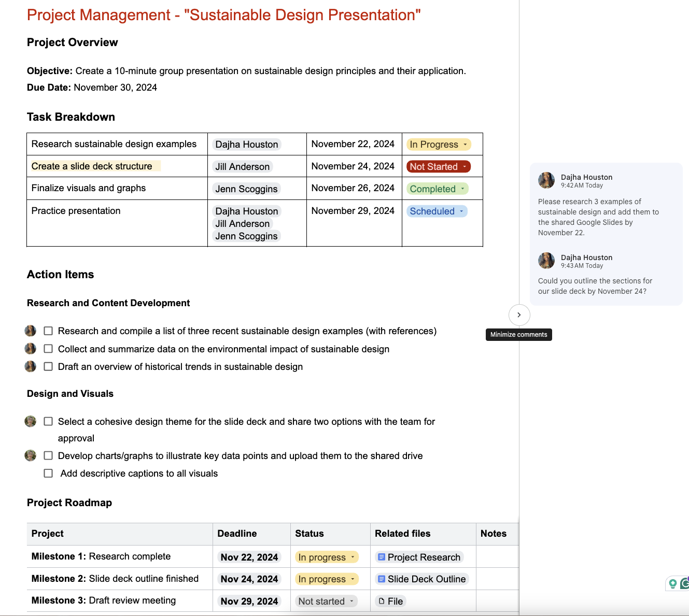Open the 'Scheduled' status dropdown

click(x=461, y=211)
